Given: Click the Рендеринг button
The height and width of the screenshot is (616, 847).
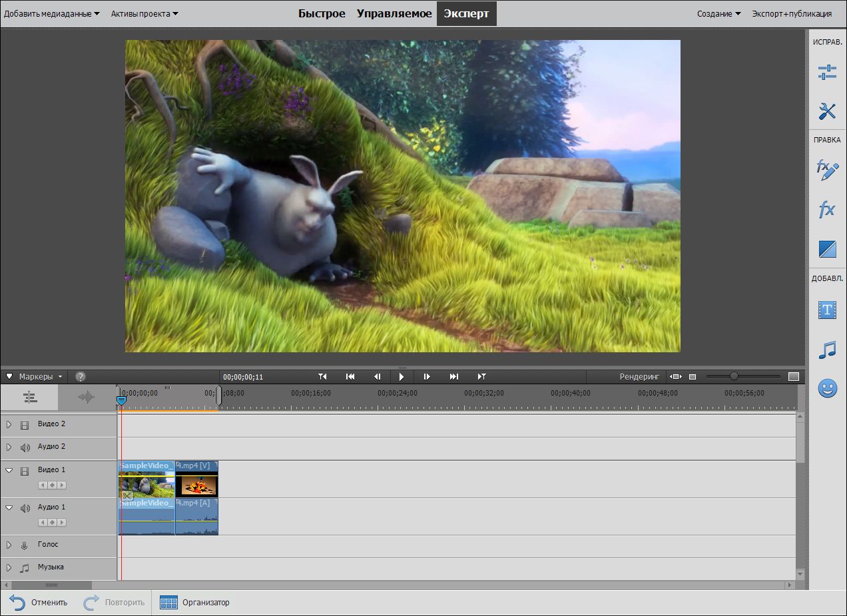Looking at the screenshot, I should coord(639,376).
